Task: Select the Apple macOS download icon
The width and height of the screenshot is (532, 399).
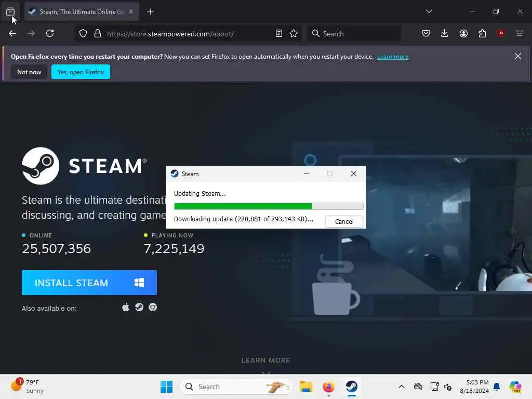Action: 126,308
